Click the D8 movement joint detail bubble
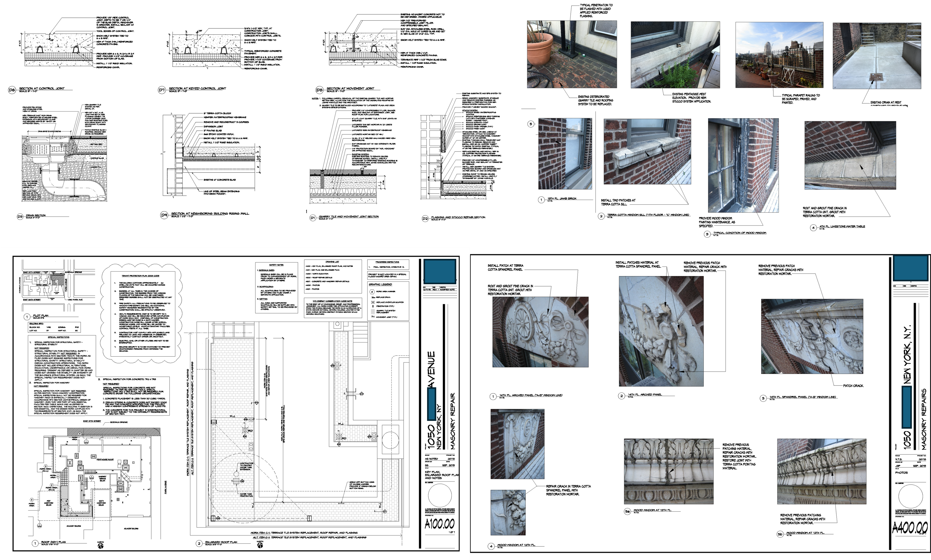Image resolution: width=931 pixels, height=560 pixels. point(319,90)
